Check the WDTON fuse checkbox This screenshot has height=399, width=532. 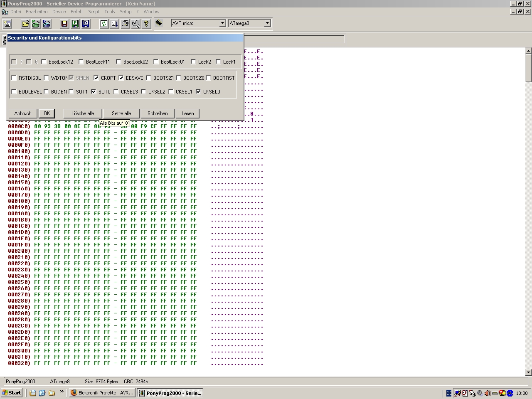point(46,78)
